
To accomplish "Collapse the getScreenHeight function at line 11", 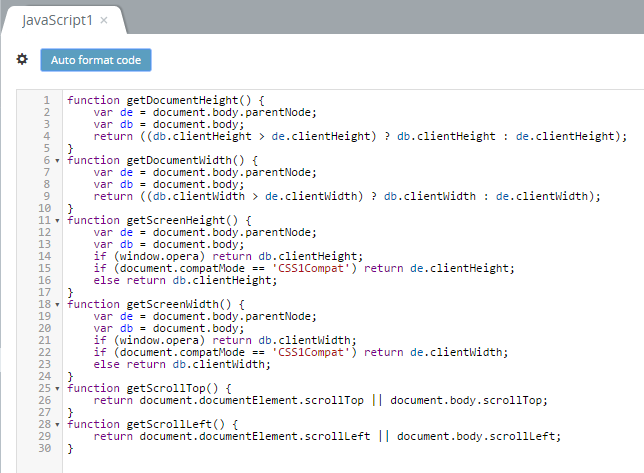I will point(57,220).
